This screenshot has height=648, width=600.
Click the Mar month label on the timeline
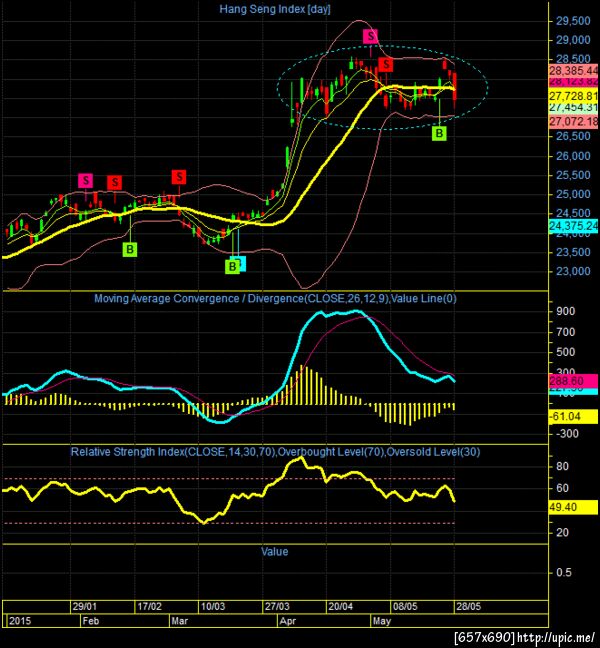click(x=180, y=621)
